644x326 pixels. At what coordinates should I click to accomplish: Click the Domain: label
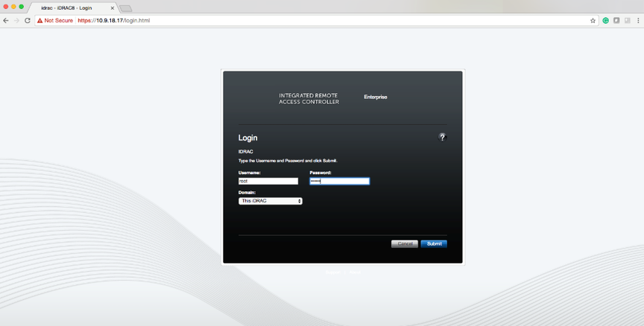point(247,192)
